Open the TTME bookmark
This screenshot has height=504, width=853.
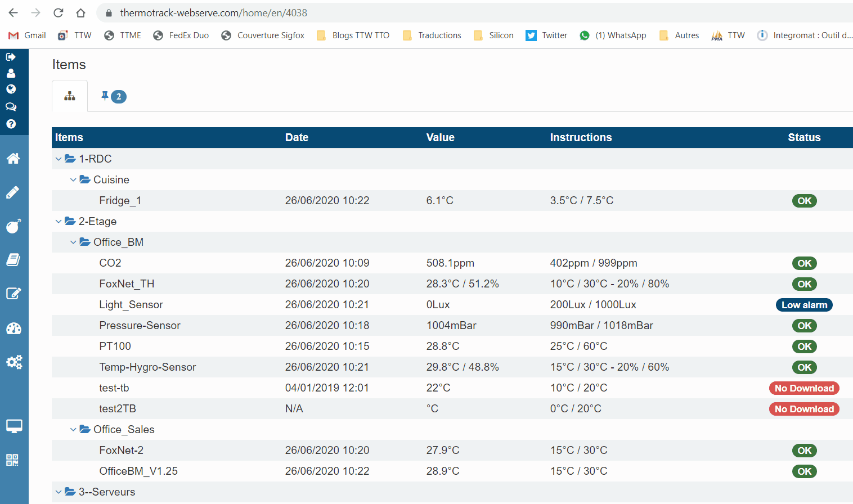pos(123,35)
